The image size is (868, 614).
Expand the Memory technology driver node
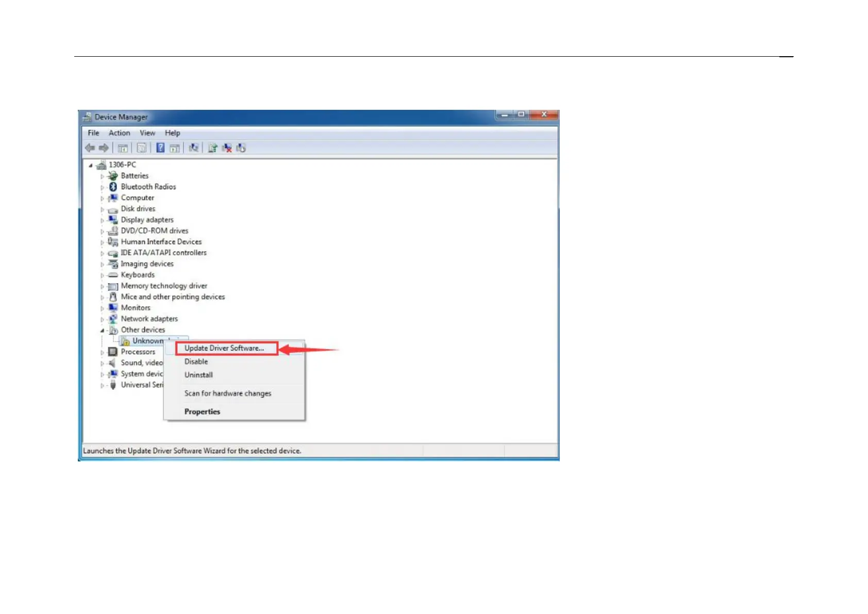point(102,287)
